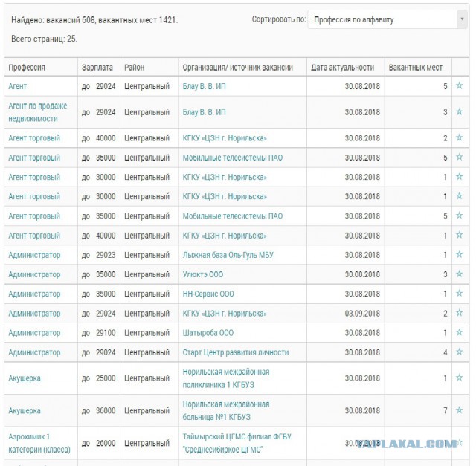
Task: Open КГКУ «ЦЗН г. Норильска» link dated 03.09.2018
Action: click(x=225, y=314)
